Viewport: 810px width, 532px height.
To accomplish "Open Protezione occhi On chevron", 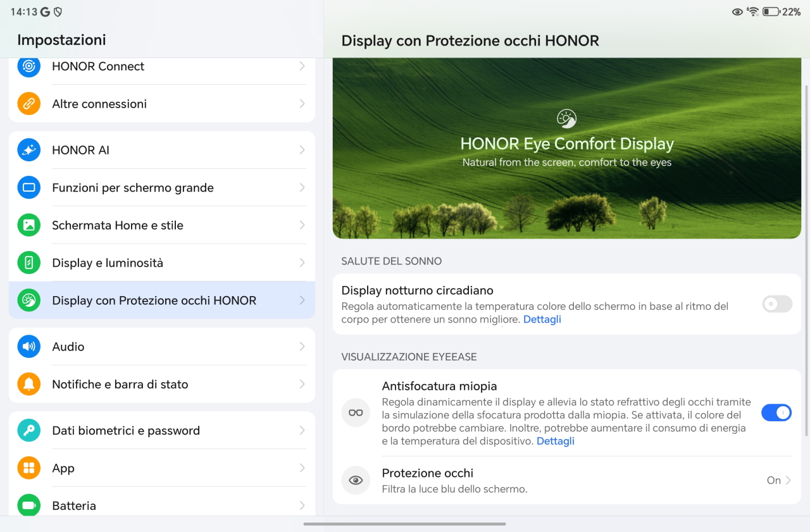I will tap(788, 480).
